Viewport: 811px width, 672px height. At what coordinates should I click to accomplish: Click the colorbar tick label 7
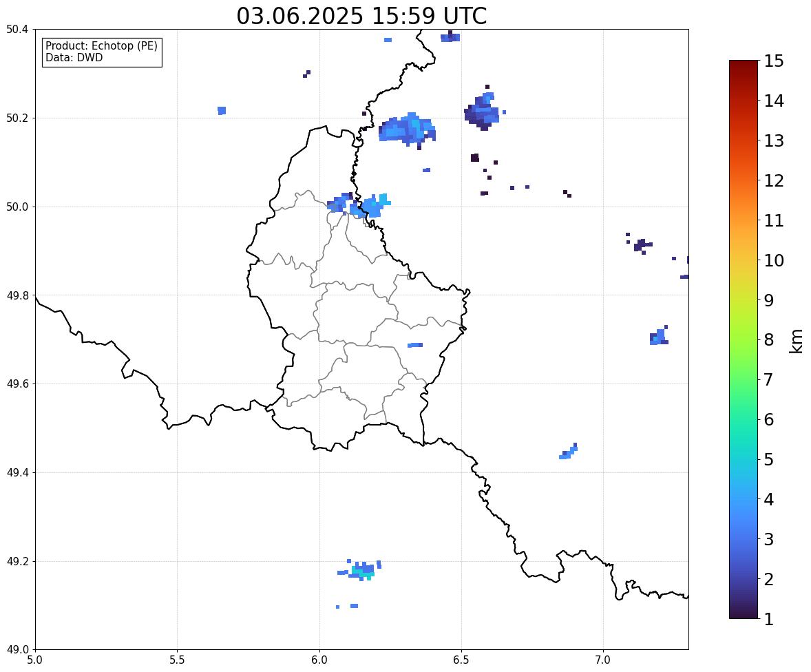click(768, 379)
